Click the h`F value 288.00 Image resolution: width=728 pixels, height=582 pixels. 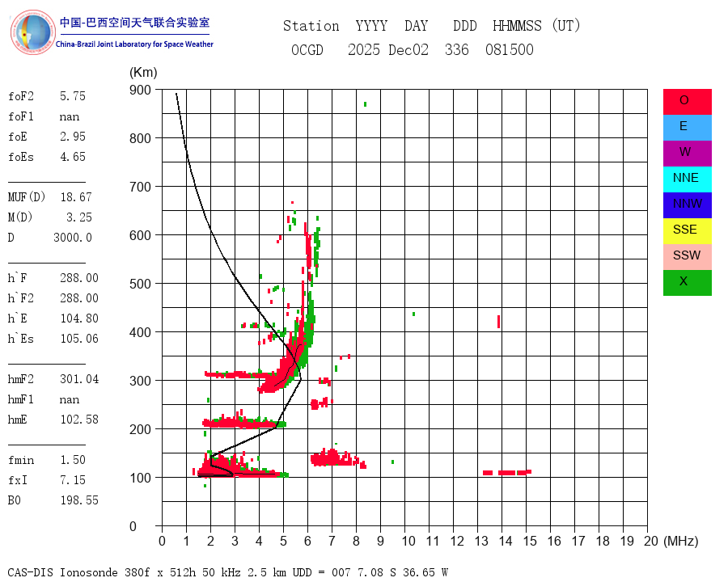pyautogui.click(x=79, y=278)
